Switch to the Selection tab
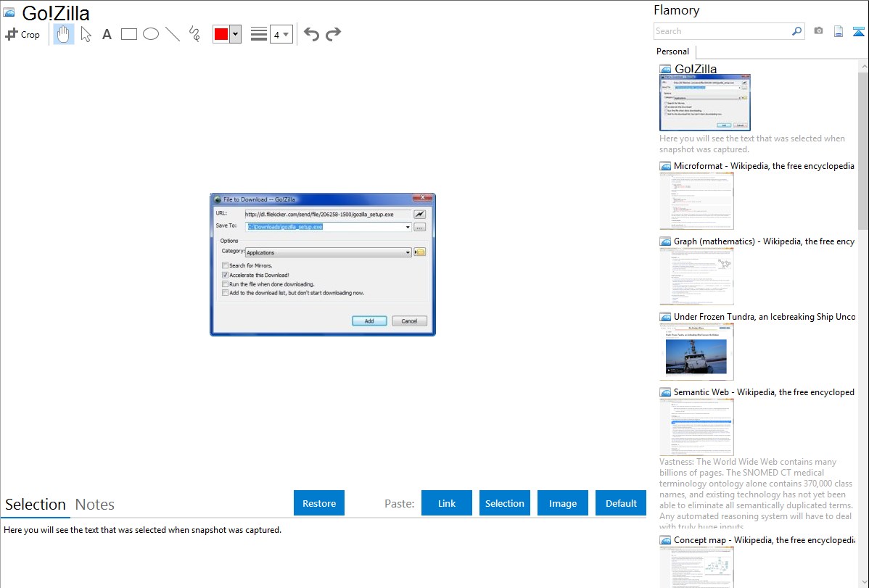Image resolution: width=869 pixels, height=588 pixels. click(x=36, y=505)
